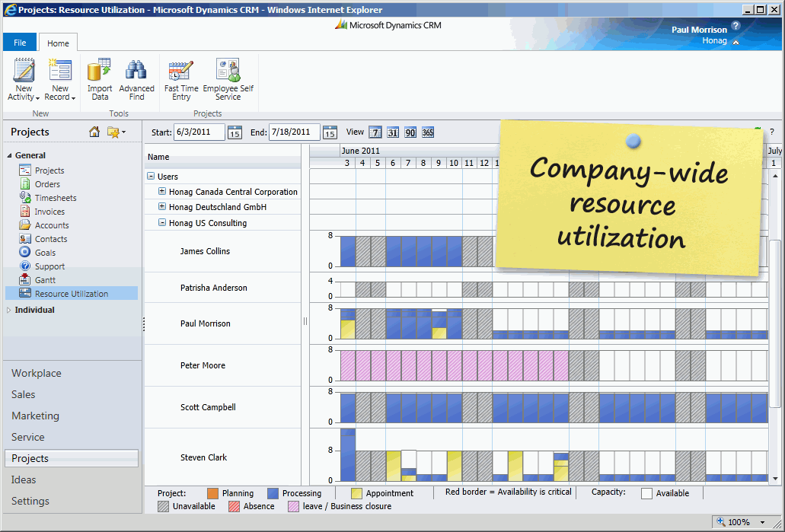Open Timesheets in sidebar
The height and width of the screenshot is (532, 785).
[x=55, y=198]
